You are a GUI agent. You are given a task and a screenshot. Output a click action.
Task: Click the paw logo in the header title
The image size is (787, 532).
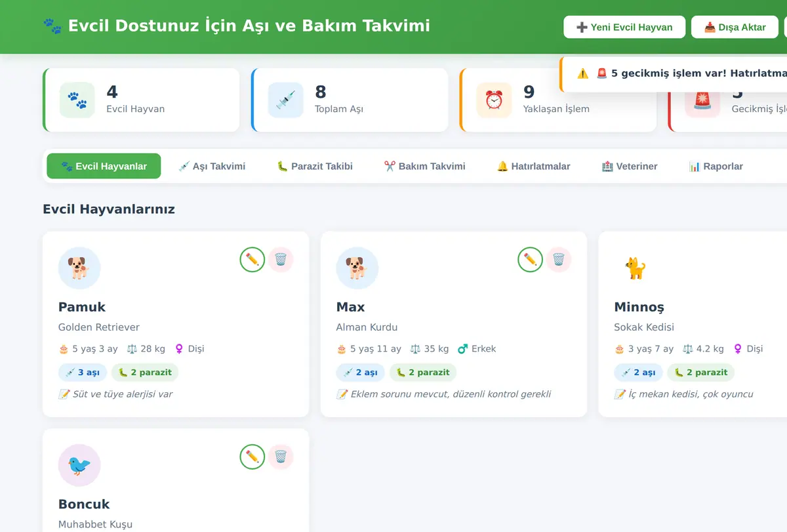click(x=52, y=26)
